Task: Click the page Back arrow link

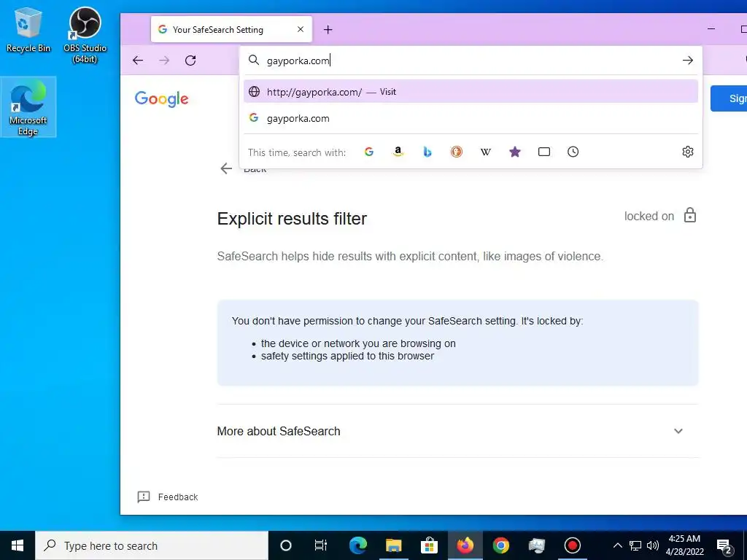Action: pos(226,168)
